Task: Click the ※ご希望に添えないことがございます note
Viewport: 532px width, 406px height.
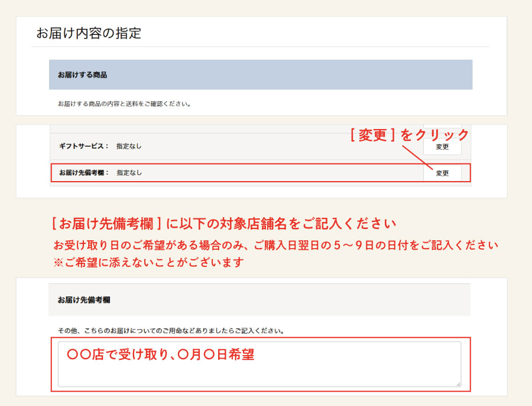Action: (148, 262)
